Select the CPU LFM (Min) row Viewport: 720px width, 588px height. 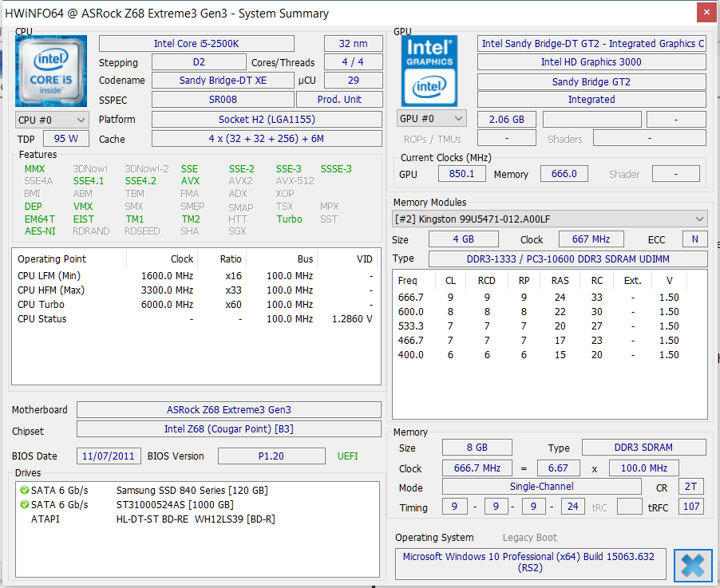click(x=195, y=276)
